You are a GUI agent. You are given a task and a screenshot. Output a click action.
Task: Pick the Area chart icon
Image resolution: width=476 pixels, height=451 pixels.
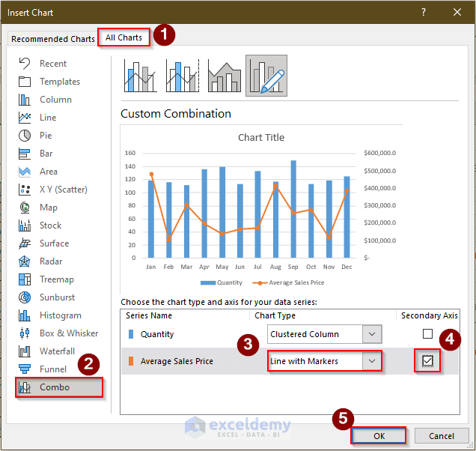pyautogui.click(x=25, y=172)
